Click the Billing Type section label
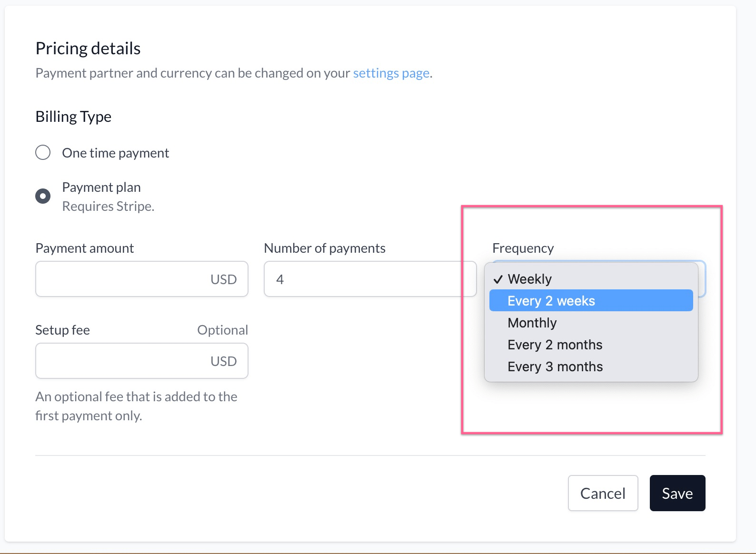Screen dimensions: 756x554 coord(73,116)
